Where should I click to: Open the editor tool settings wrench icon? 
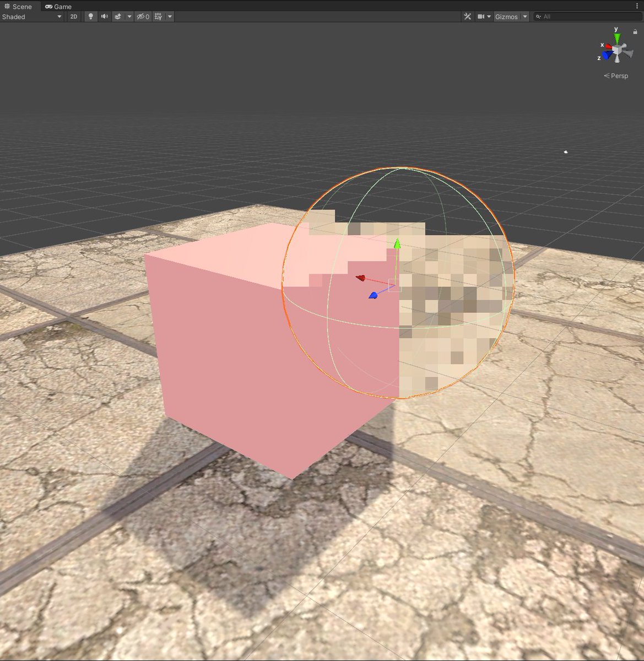[x=467, y=17]
